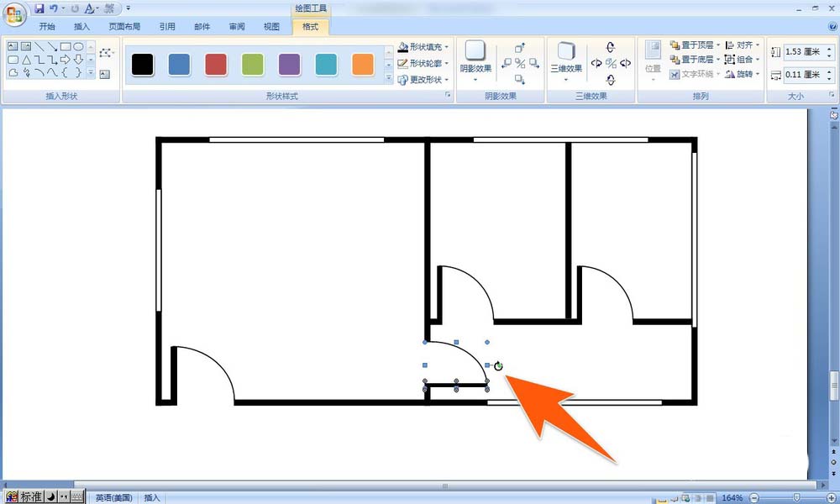Select the left brace shape
This screenshot has width=840, height=504.
pos(66,72)
